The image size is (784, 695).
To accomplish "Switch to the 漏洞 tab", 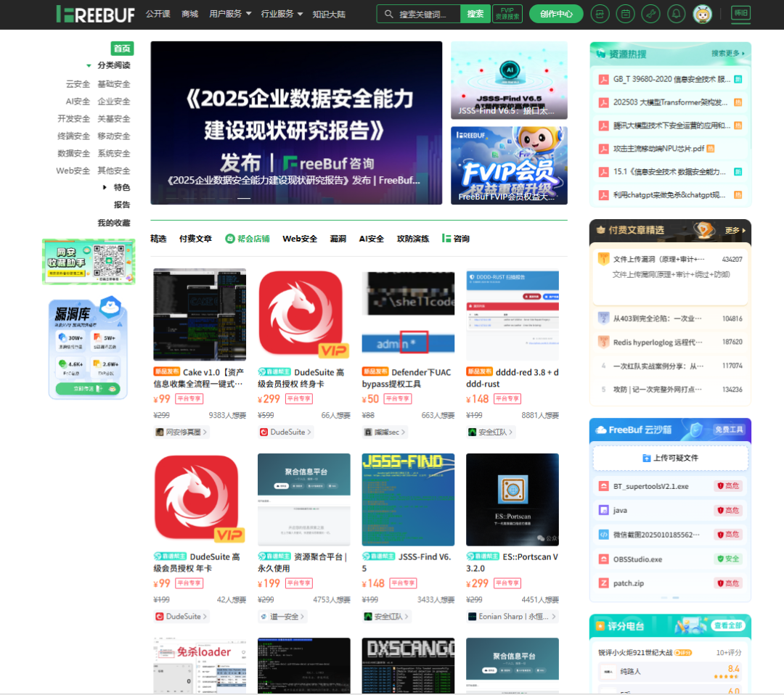I will [x=338, y=239].
